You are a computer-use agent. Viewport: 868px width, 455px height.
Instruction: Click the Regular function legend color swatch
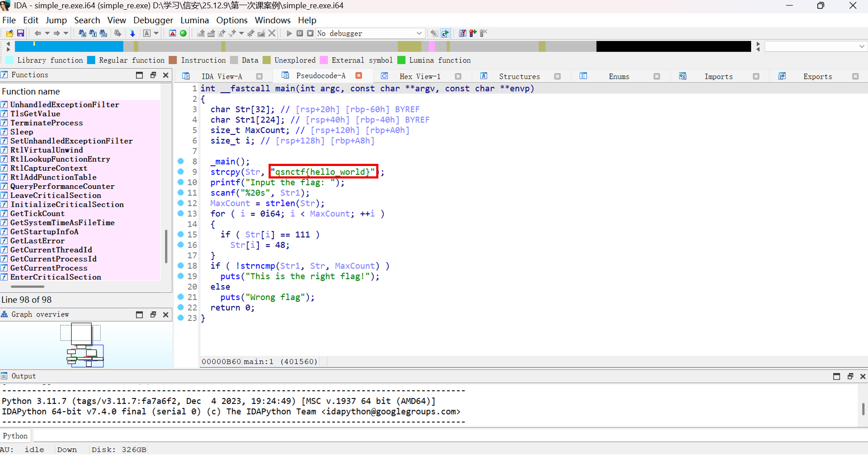tap(91, 60)
